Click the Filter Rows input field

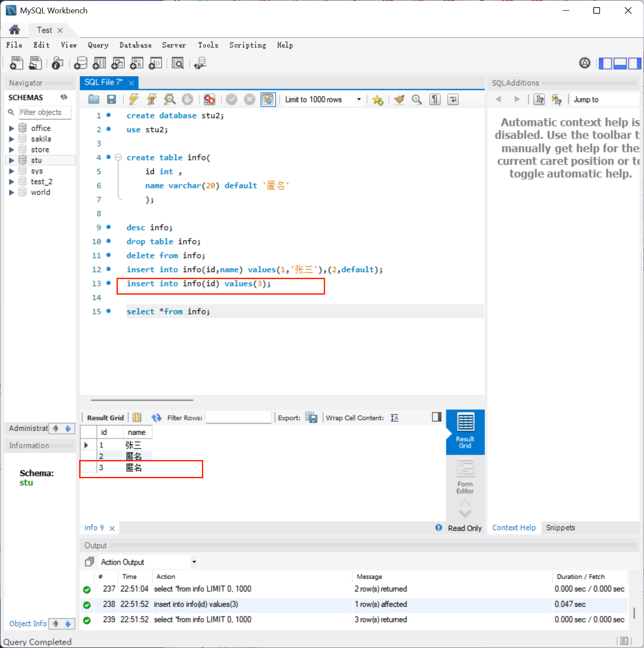point(238,417)
